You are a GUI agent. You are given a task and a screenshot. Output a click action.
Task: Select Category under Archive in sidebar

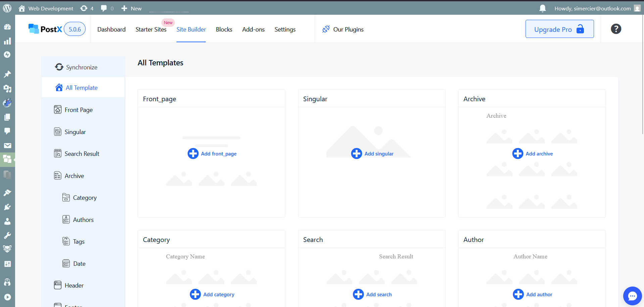pyautogui.click(x=85, y=198)
